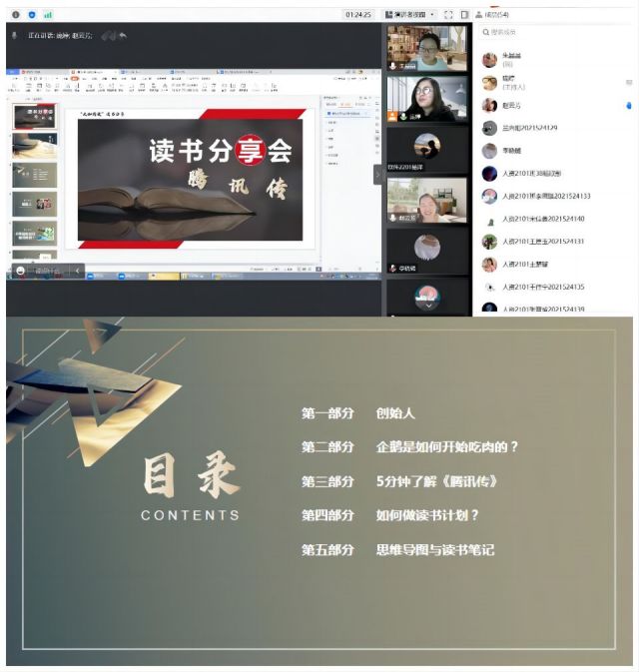This screenshot has width=639, height=672.
Task: Select the second slide thumbnail in WPS
Action: click(34, 146)
